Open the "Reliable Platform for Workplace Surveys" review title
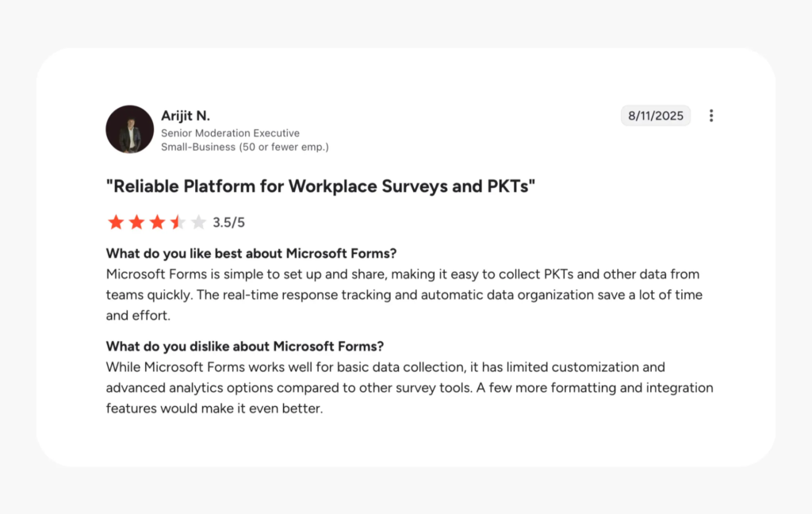This screenshot has height=514, width=812. click(321, 186)
